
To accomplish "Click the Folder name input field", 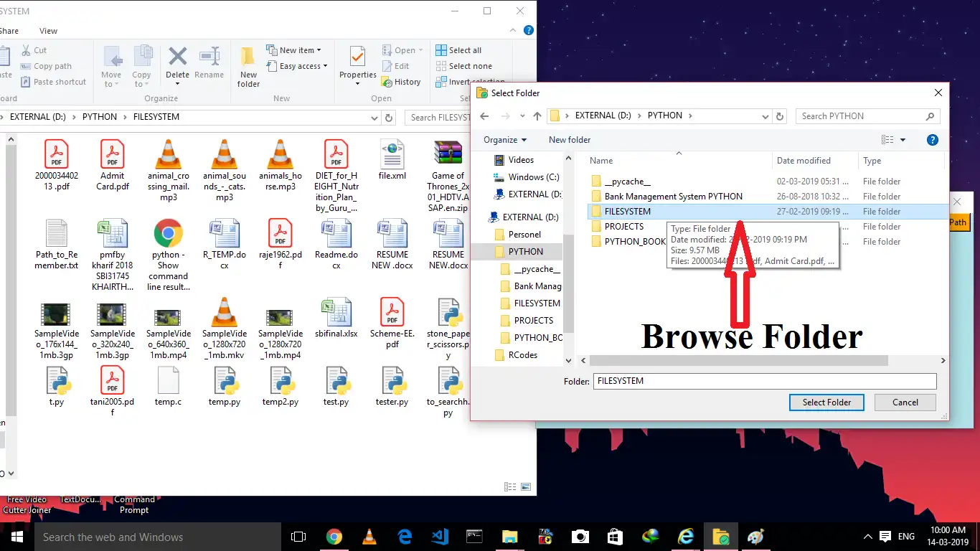I will pos(764,381).
